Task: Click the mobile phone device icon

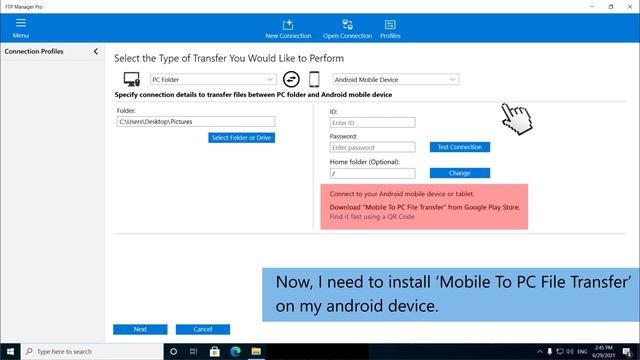Action: point(314,79)
